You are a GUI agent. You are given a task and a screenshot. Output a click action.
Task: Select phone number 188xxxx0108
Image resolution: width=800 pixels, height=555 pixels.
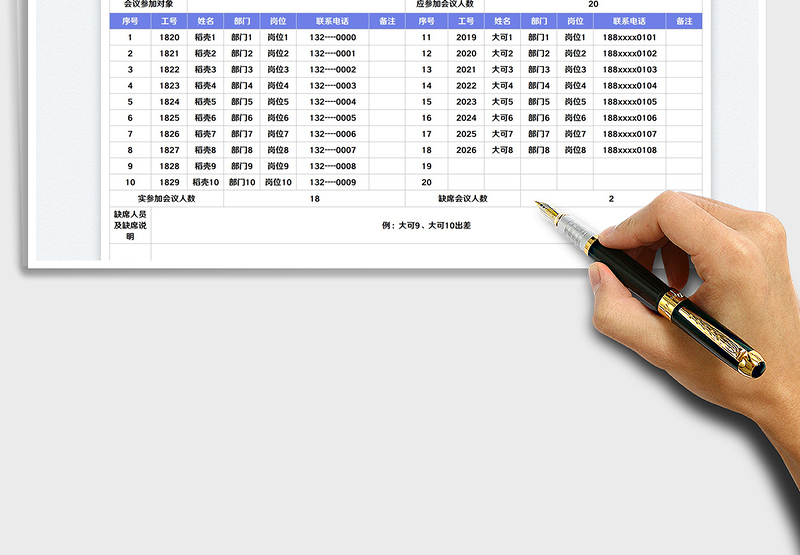630,150
